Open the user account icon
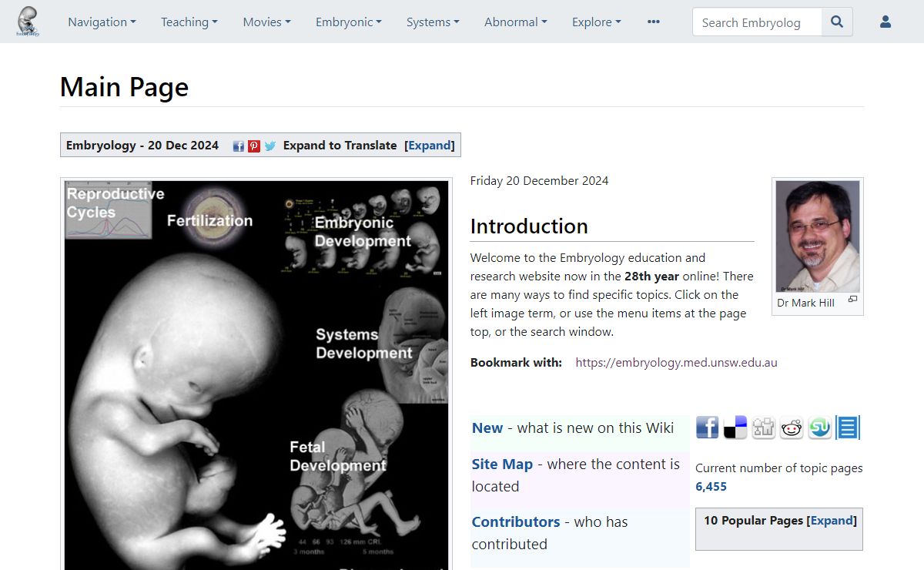Viewport: 924px width, 570px height. (885, 22)
